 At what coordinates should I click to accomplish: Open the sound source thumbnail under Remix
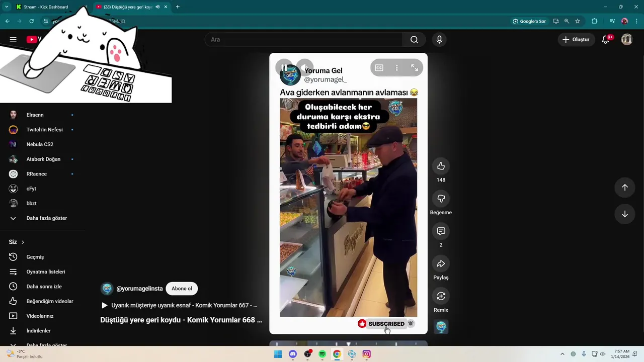[441, 327]
